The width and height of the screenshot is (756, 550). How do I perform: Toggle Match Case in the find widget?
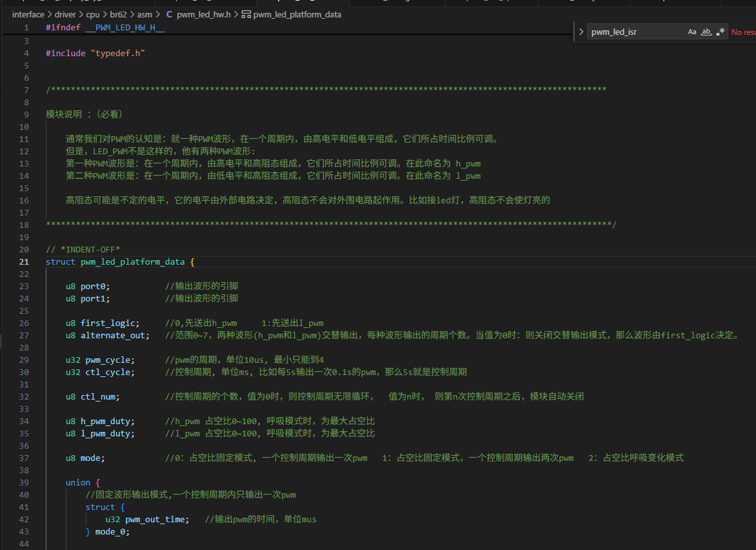[x=692, y=32]
